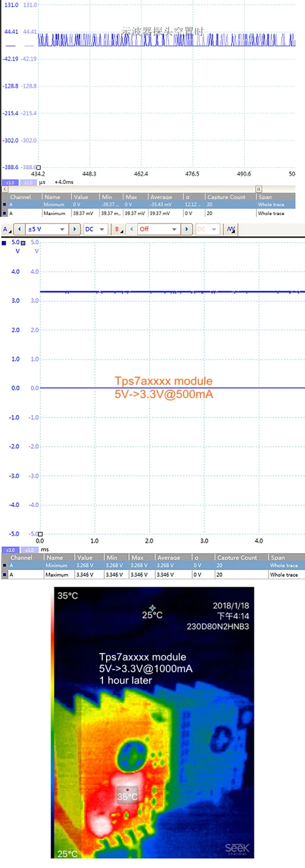Select the Minimum row showing 3.268 V

[152, 566]
